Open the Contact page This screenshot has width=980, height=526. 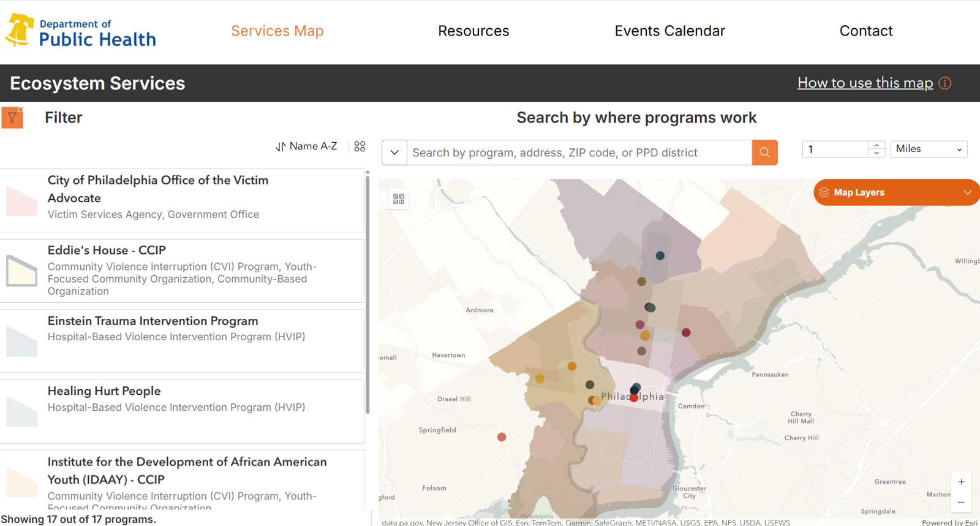[x=865, y=31]
